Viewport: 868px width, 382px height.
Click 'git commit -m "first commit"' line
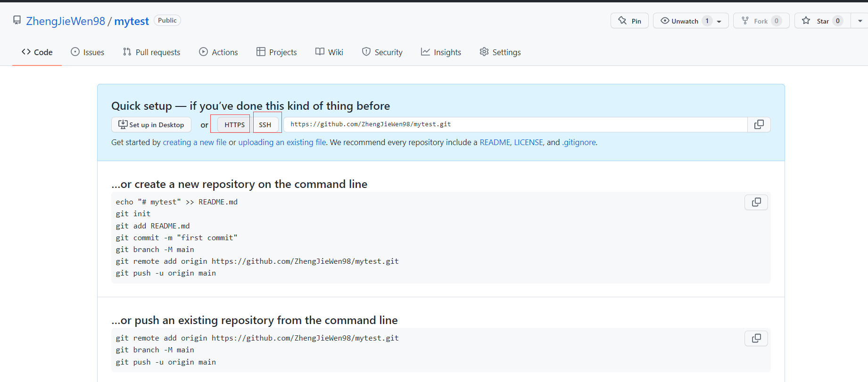point(177,238)
